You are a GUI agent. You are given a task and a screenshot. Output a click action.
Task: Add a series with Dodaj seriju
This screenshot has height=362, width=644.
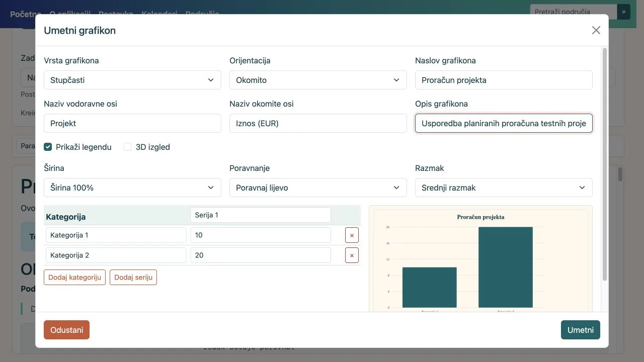tap(133, 278)
